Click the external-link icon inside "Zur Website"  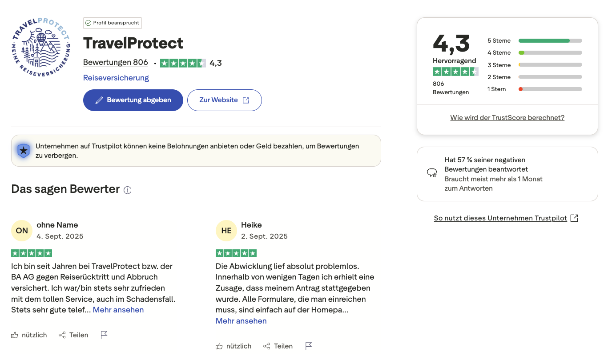[x=246, y=100]
